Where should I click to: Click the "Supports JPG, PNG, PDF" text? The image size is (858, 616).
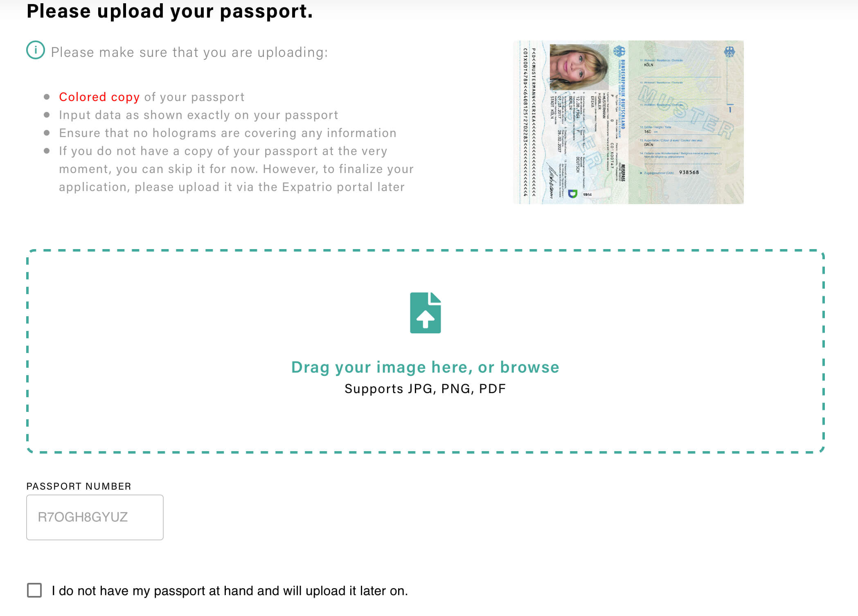(x=425, y=389)
